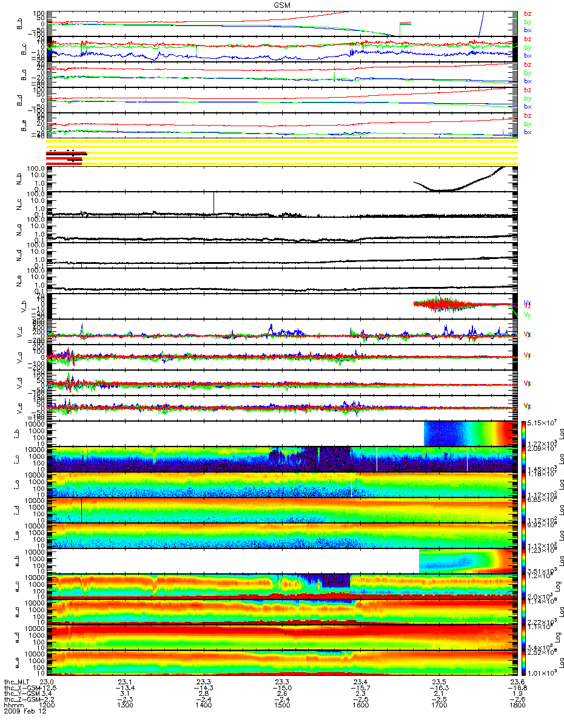564x728 pixels.
Task: Click the 23.6 MLT value
Action: pyautogui.click(x=517, y=682)
